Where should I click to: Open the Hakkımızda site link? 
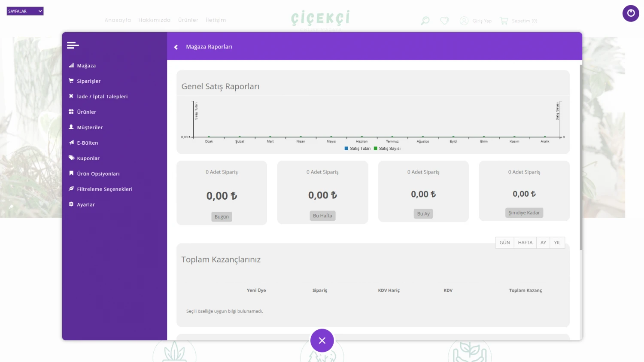[x=155, y=20]
